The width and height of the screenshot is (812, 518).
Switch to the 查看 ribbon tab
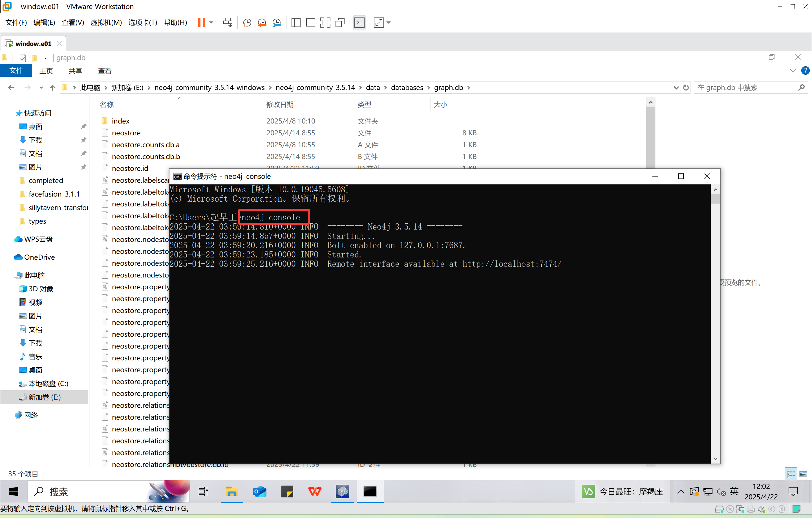coord(105,71)
